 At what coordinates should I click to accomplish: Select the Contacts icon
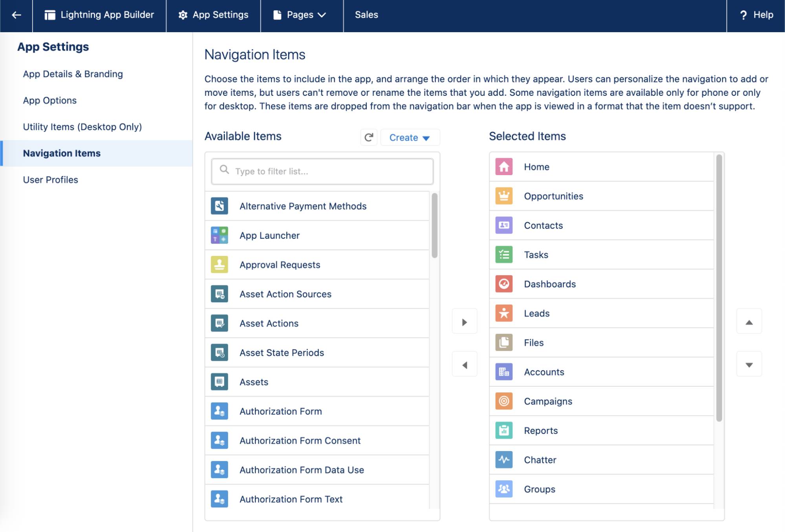(504, 225)
